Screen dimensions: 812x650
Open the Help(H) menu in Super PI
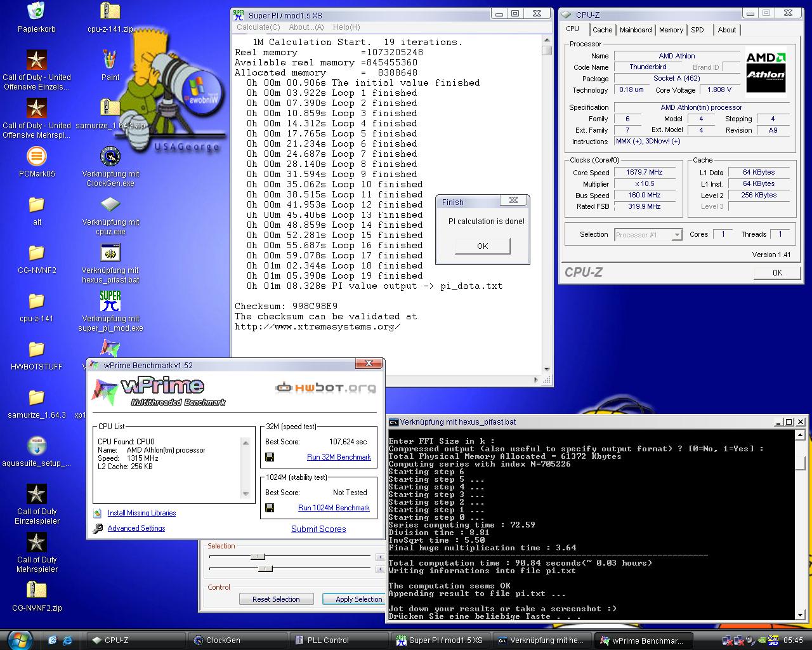click(346, 27)
